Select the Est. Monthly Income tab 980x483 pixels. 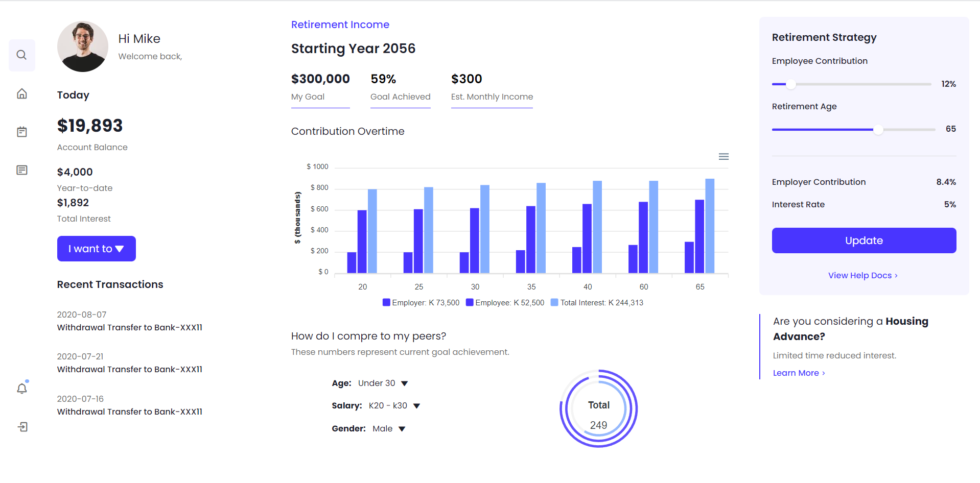492,87
